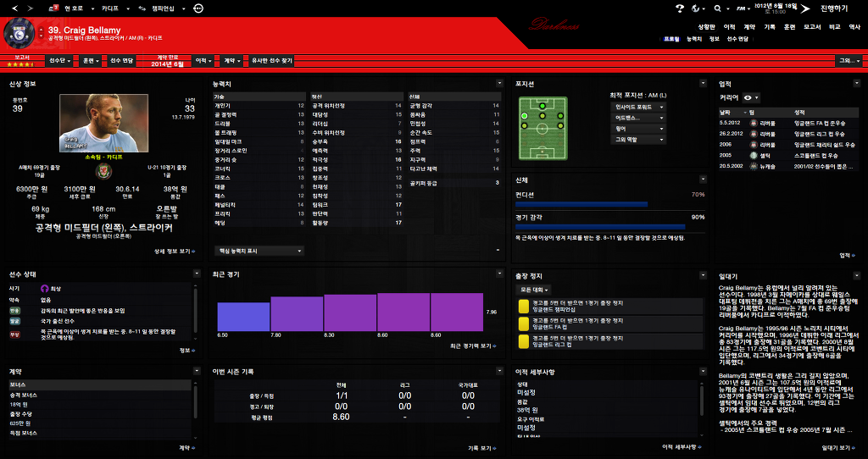
Task: Select the bright AM (L) dot on pitch
Action: (524, 116)
